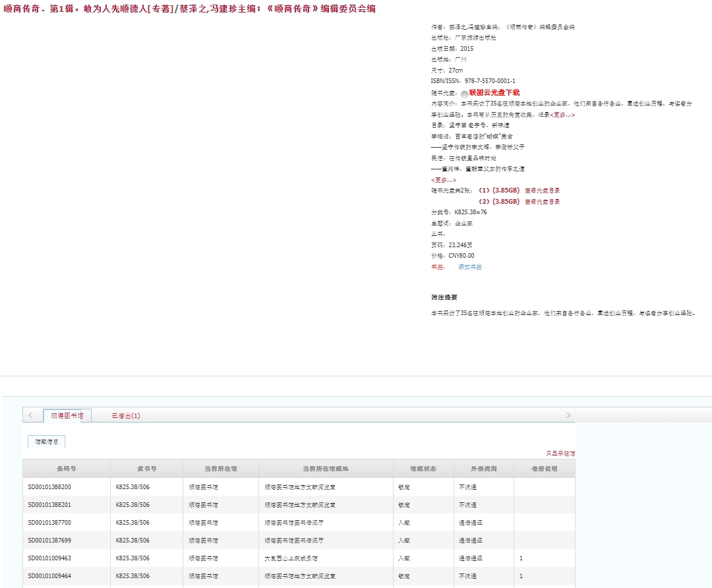Viewport: 712px width, 588px height.
Task: View disc directory for disc (1)
Action: (x=543, y=191)
